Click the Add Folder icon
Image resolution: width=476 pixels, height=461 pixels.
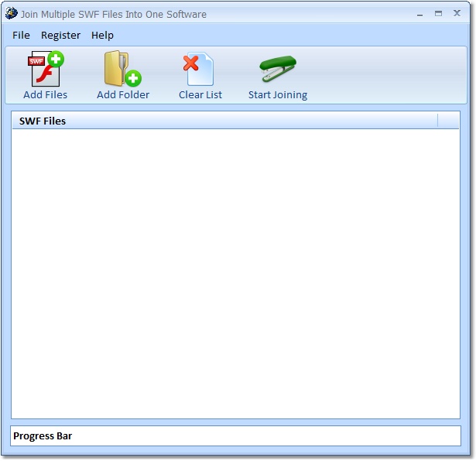click(122, 69)
